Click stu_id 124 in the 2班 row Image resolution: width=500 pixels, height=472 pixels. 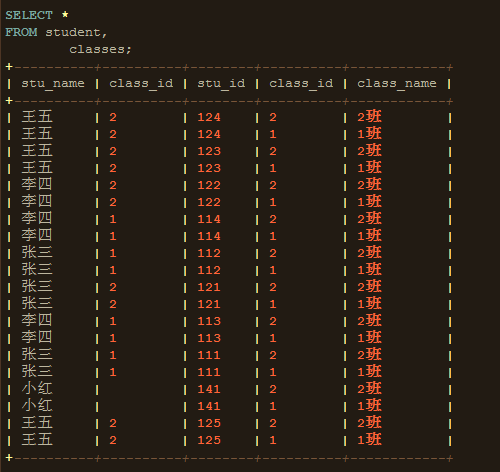click(x=209, y=117)
